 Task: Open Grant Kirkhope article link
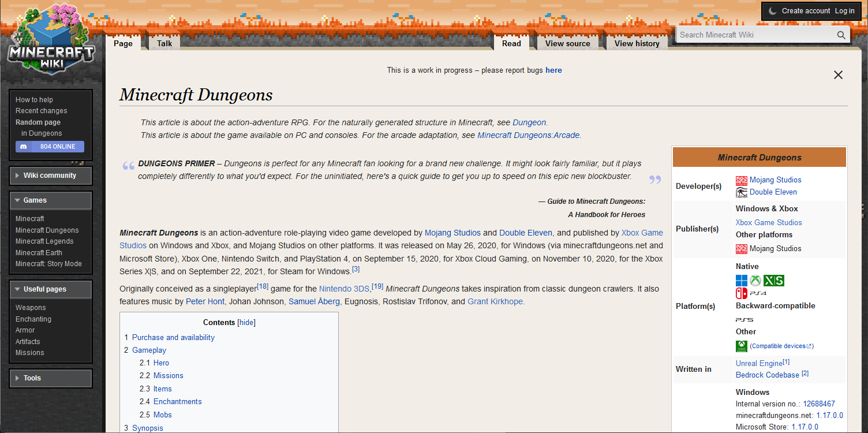tap(495, 302)
